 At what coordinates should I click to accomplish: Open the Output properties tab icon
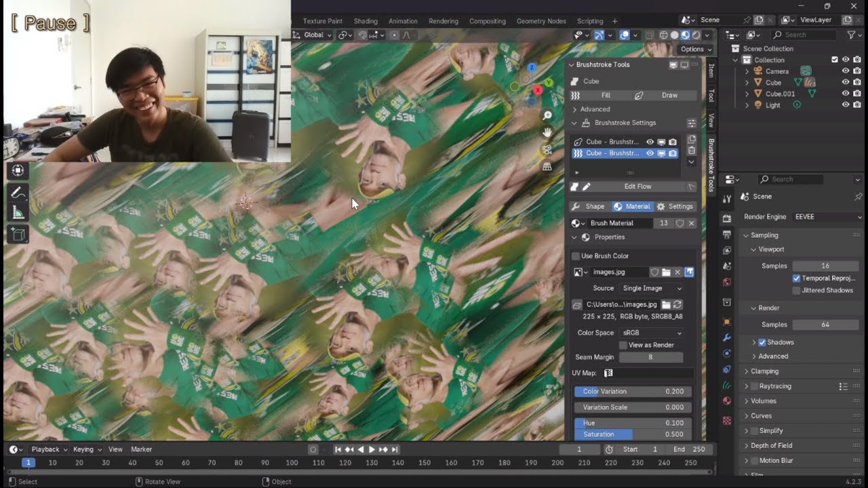727,235
